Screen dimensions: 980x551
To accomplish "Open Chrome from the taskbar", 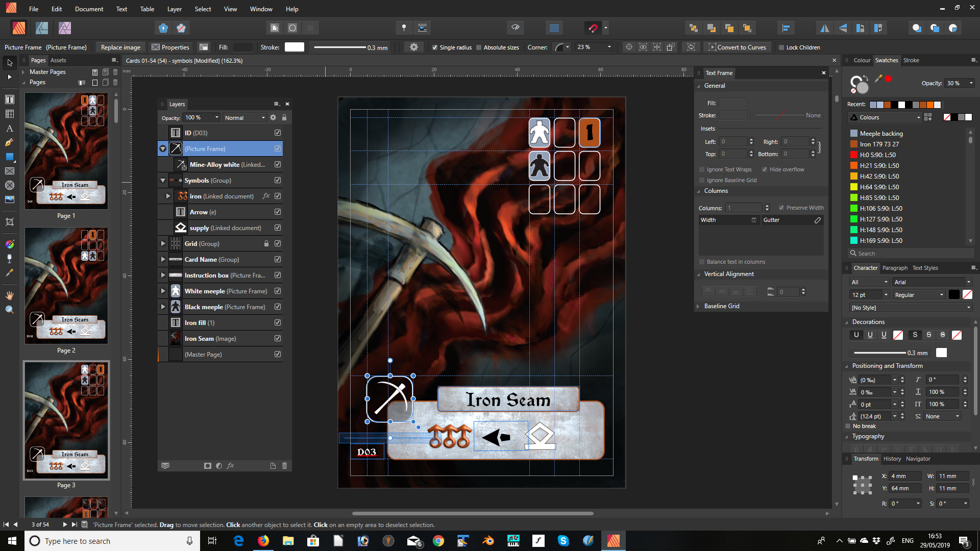I will pos(438,541).
